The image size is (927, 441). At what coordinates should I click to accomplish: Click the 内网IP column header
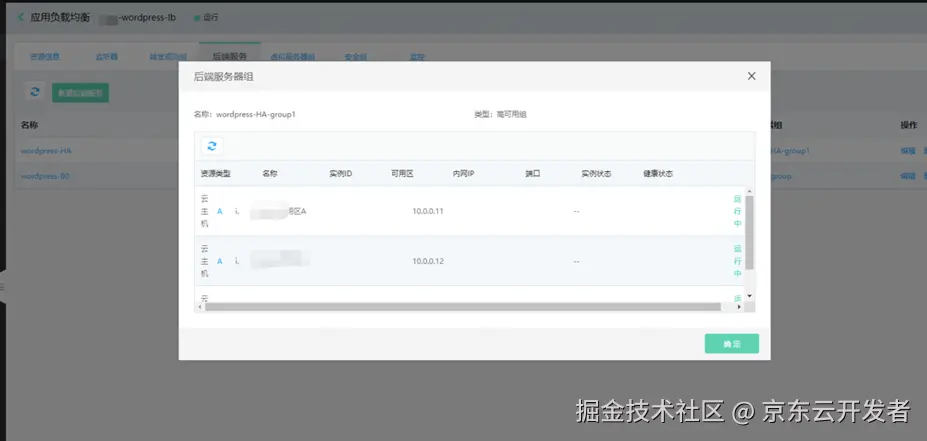(x=464, y=174)
